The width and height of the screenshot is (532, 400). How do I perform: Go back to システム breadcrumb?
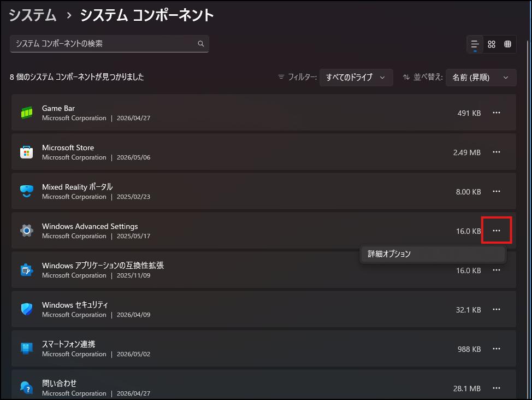pyautogui.click(x=33, y=15)
